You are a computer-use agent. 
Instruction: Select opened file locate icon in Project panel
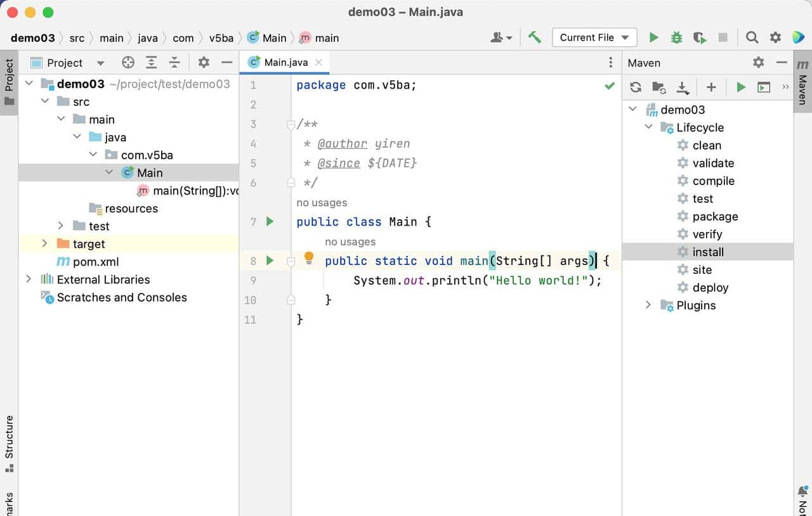(x=128, y=62)
